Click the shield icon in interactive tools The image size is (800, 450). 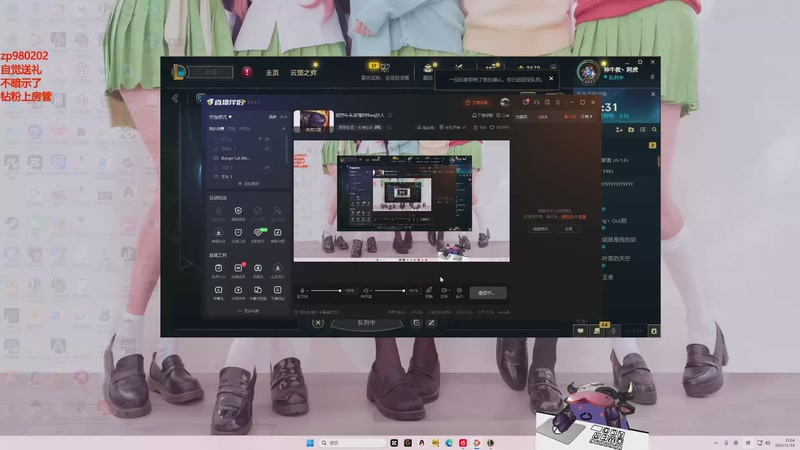click(x=238, y=211)
